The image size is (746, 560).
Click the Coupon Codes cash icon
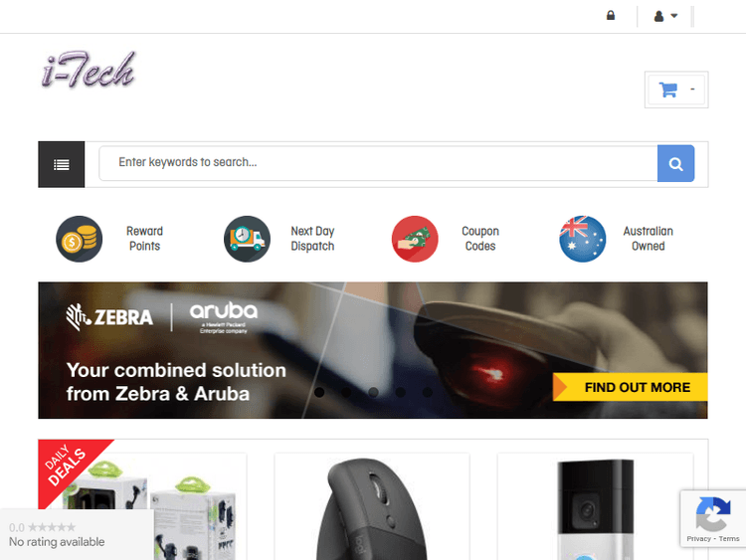coord(415,239)
